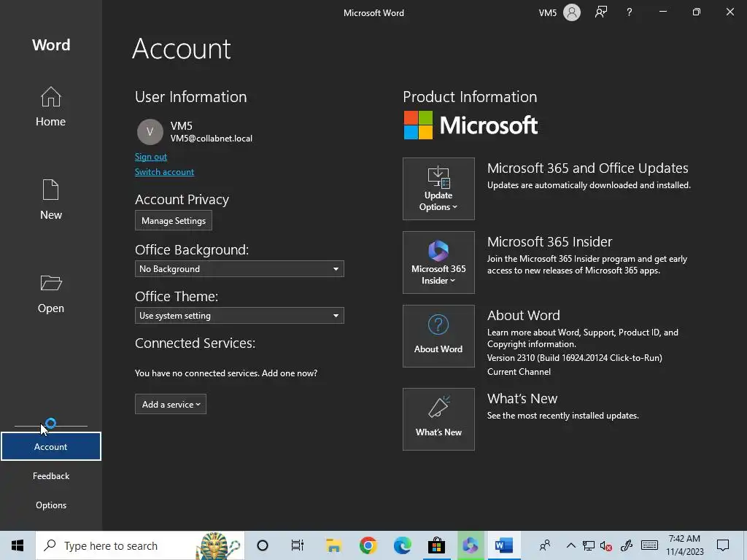The image size is (747, 560).
Task: Go to Home in Word sidebar
Action: [x=50, y=106]
